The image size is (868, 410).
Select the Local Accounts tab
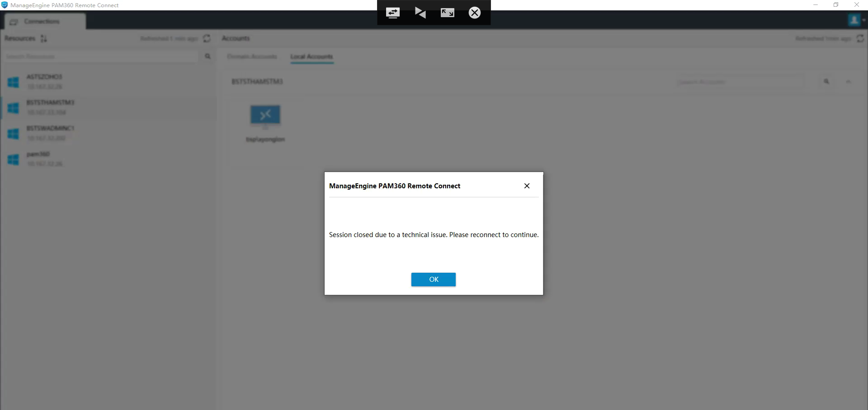coord(311,56)
